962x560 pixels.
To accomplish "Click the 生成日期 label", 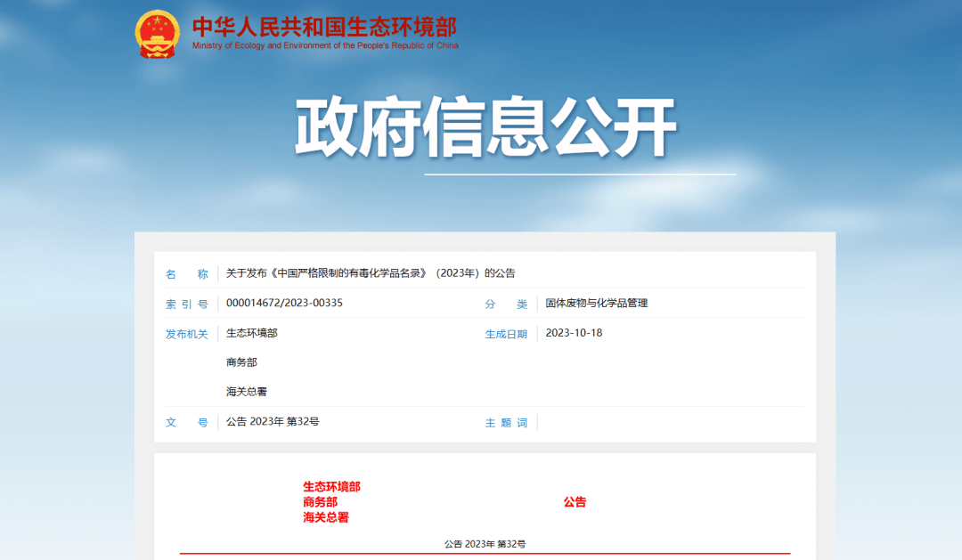I will 506,334.
